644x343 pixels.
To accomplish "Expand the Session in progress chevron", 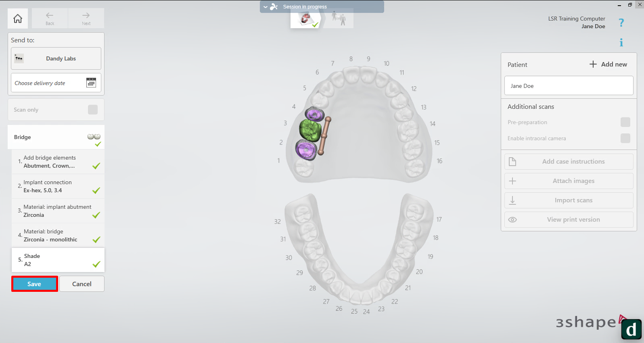I will point(266,7).
